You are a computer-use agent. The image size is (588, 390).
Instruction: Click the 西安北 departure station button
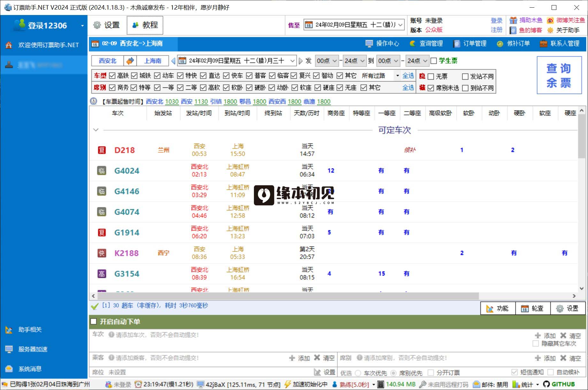point(108,61)
